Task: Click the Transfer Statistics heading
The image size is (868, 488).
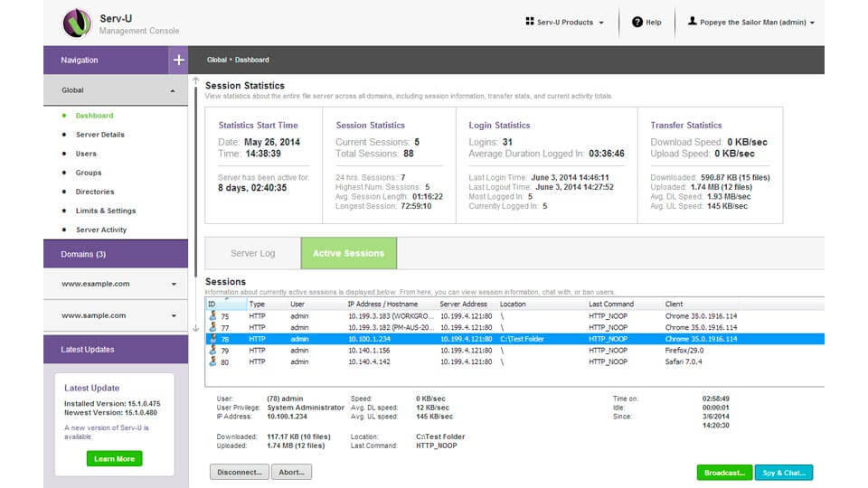Action: [x=686, y=125]
